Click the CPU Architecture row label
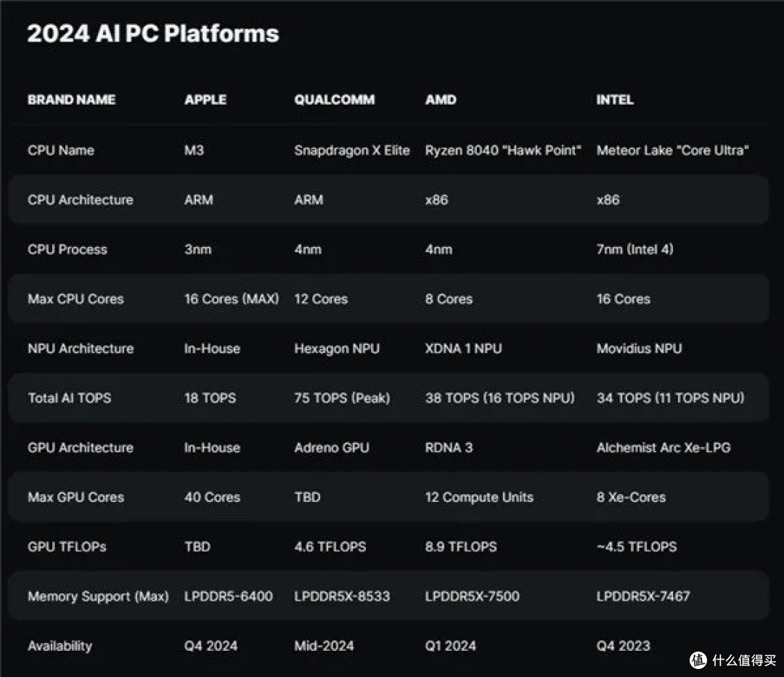The width and height of the screenshot is (784, 677). pos(80,200)
